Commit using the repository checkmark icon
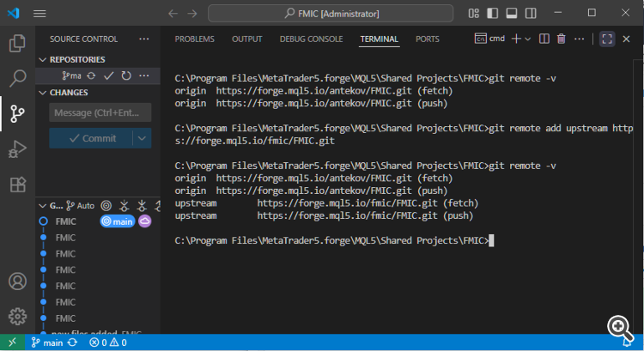The height and width of the screenshot is (351, 644). (x=108, y=76)
